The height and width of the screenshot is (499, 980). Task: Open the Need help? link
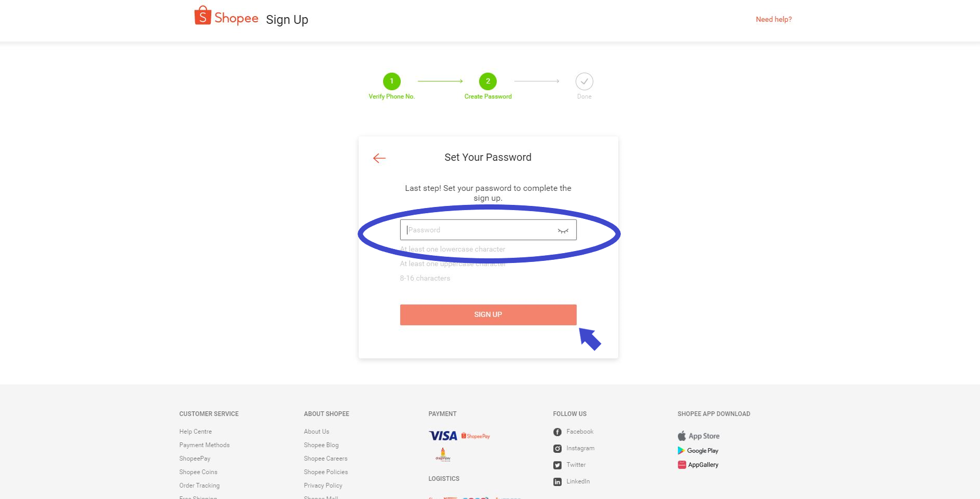click(773, 19)
